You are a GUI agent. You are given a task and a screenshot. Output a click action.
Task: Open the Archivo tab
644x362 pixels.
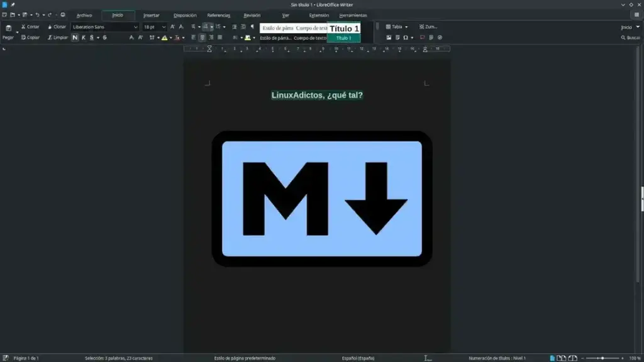tap(84, 15)
